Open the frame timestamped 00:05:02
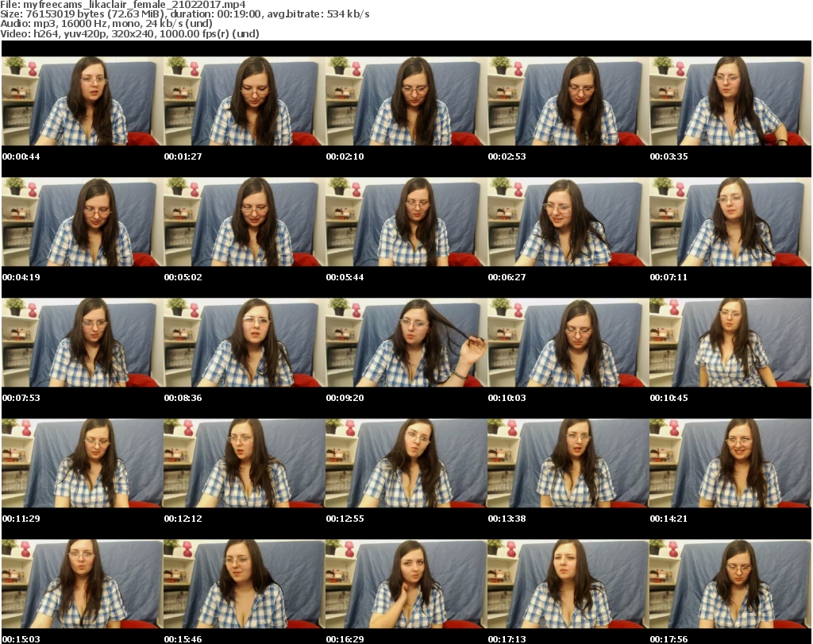Viewport: 813px width, 644px height. (x=245, y=222)
